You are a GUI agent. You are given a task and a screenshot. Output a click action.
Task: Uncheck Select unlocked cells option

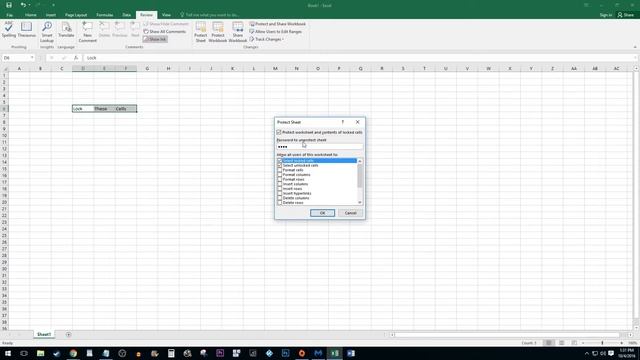(x=280, y=165)
